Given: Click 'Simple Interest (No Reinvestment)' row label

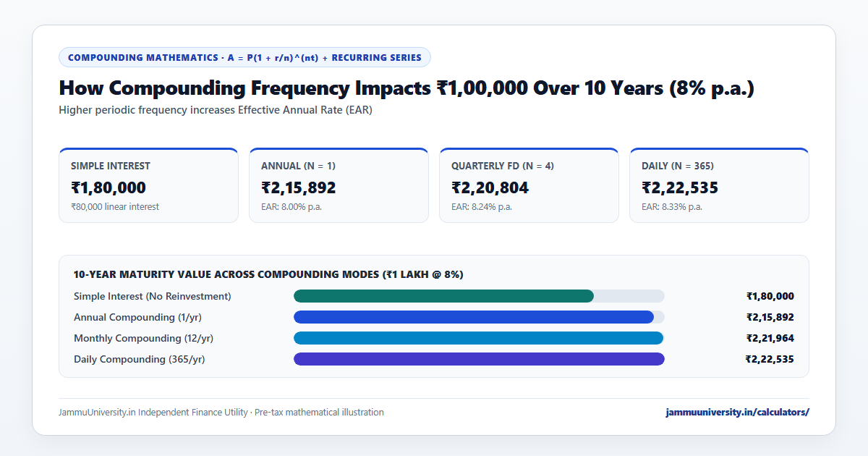Looking at the screenshot, I should click(x=153, y=296).
